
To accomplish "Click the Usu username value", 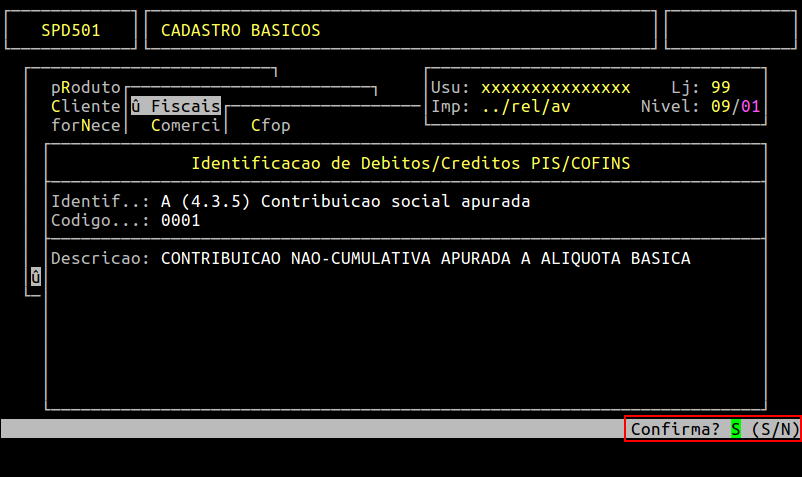I will pyautogui.click(x=555, y=87).
